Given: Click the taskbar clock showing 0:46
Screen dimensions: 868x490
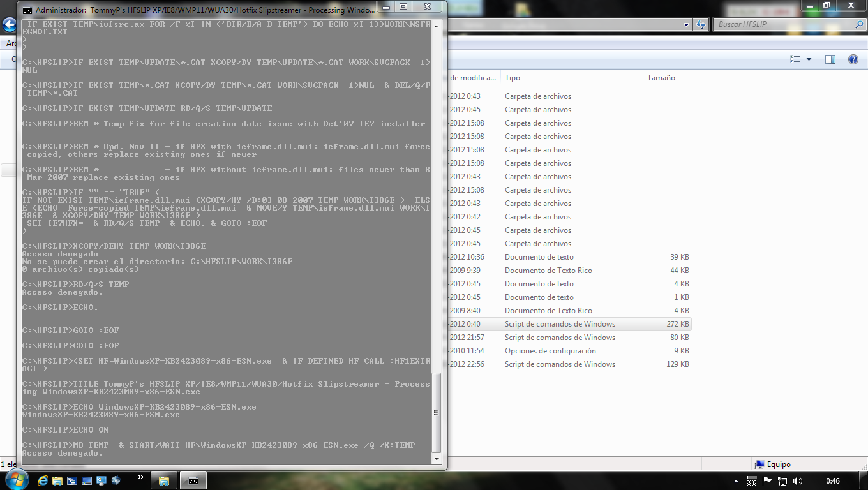Looking at the screenshot, I should 832,480.
